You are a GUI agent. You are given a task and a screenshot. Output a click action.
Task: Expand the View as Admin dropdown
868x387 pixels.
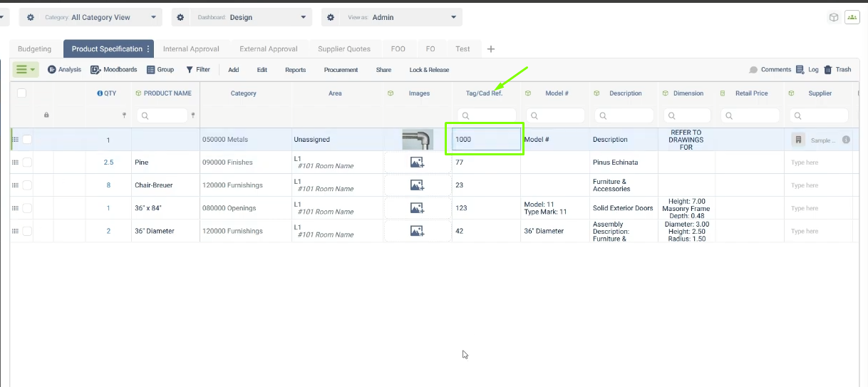[x=391, y=17]
